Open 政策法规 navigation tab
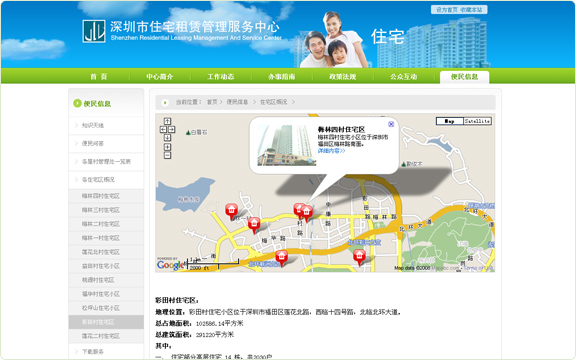Screen dimensions: 576x360 342,77
